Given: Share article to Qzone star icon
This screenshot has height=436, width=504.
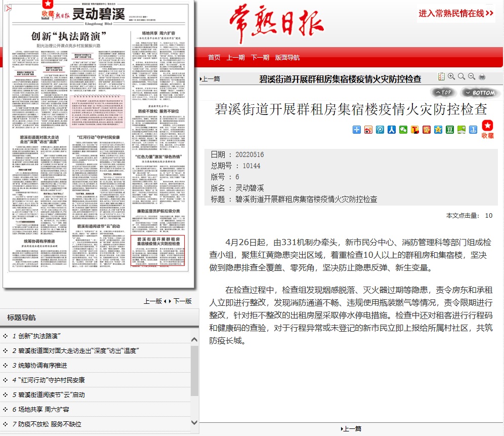Looking at the screenshot, I should [x=438, y=130].
